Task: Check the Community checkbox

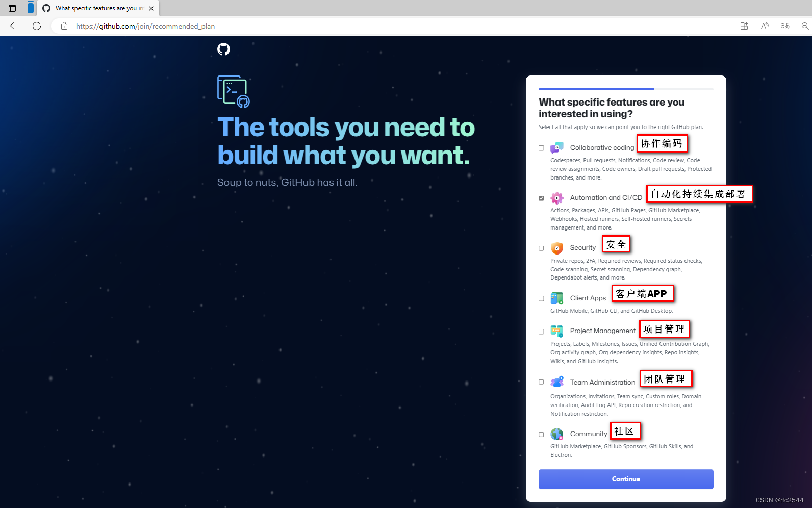Action: point(541,435)
